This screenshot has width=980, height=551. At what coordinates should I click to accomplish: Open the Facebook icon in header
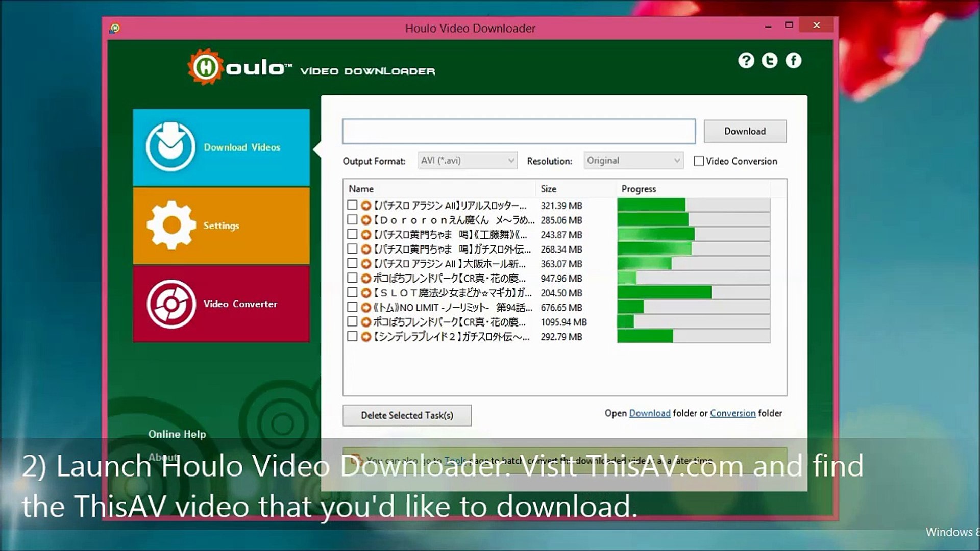pyautogui.click(x=793, y=61)
